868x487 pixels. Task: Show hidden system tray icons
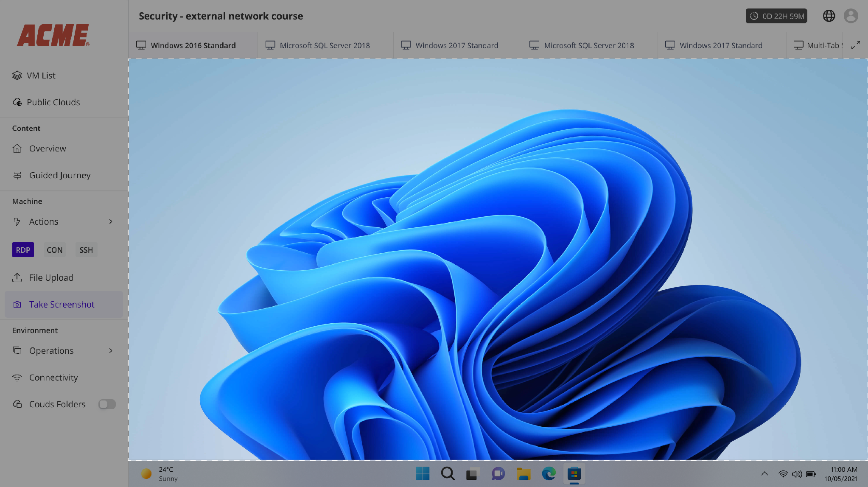tap(764, 474)
